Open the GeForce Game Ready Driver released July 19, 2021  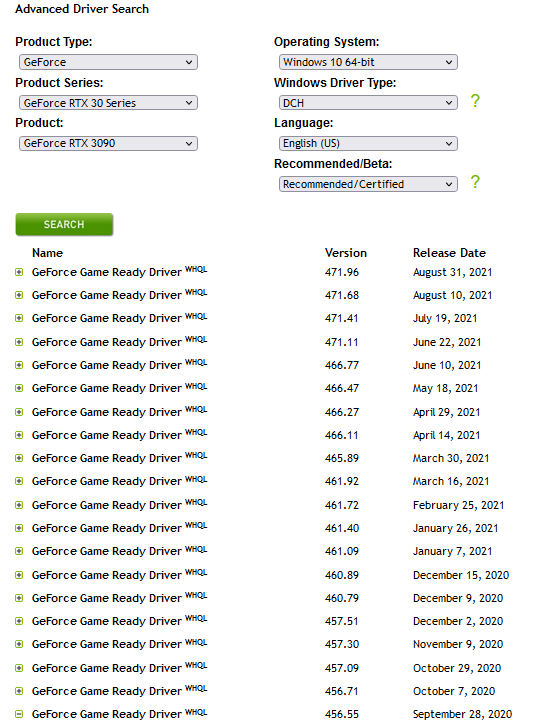click(120, 318)
